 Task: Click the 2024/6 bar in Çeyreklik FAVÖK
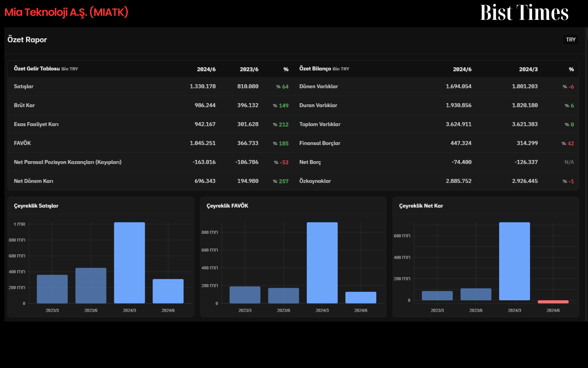click(x=361, y=298)
